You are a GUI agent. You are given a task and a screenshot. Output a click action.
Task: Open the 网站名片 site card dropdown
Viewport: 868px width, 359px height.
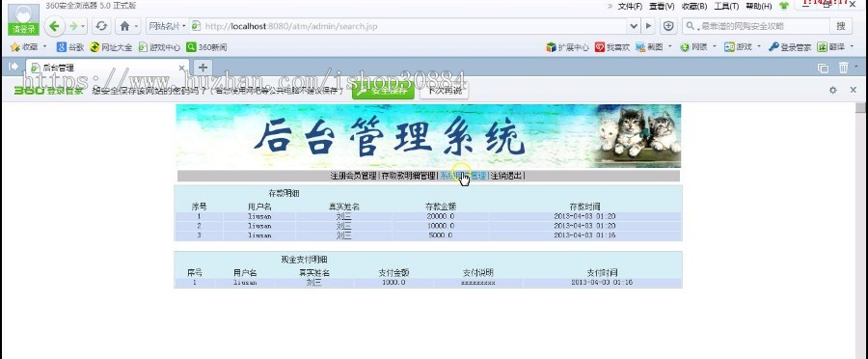(x=167, y=26)
